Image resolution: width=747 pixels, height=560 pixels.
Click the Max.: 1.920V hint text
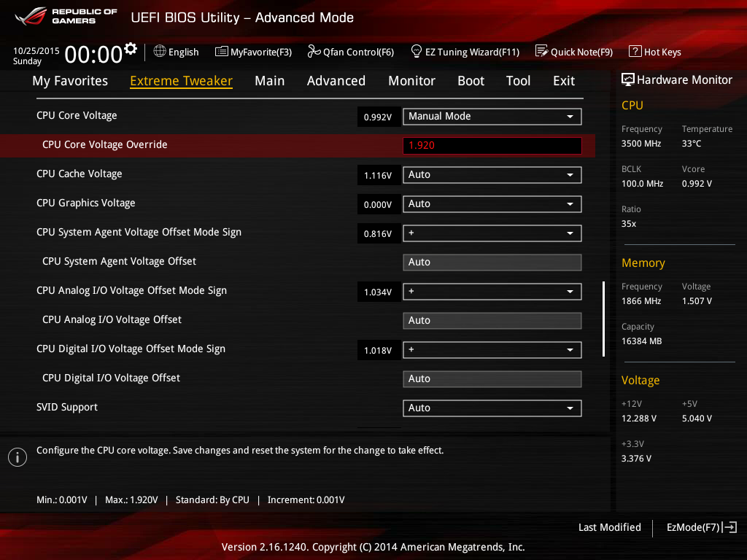pos(131,499)
